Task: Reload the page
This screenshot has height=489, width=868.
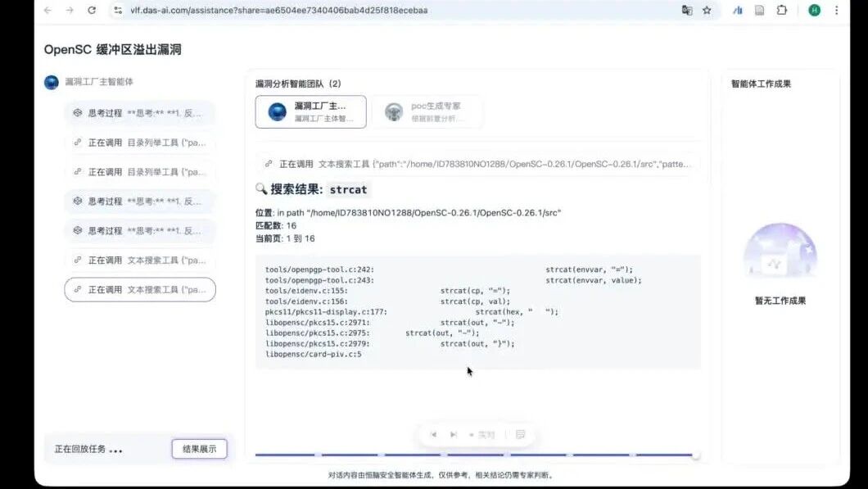Action: click(92, 10)
